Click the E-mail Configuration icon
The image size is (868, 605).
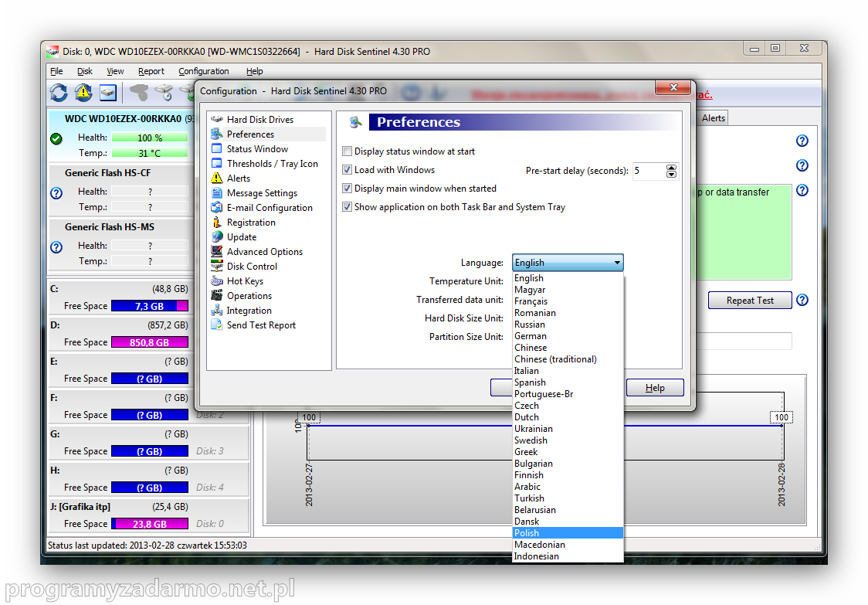tap(217, 207)
